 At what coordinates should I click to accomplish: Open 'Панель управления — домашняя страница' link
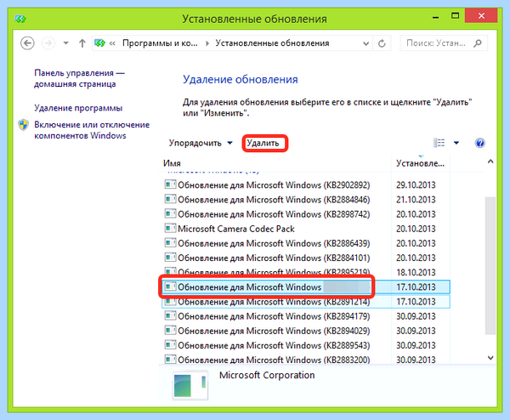tap(79, 78)
